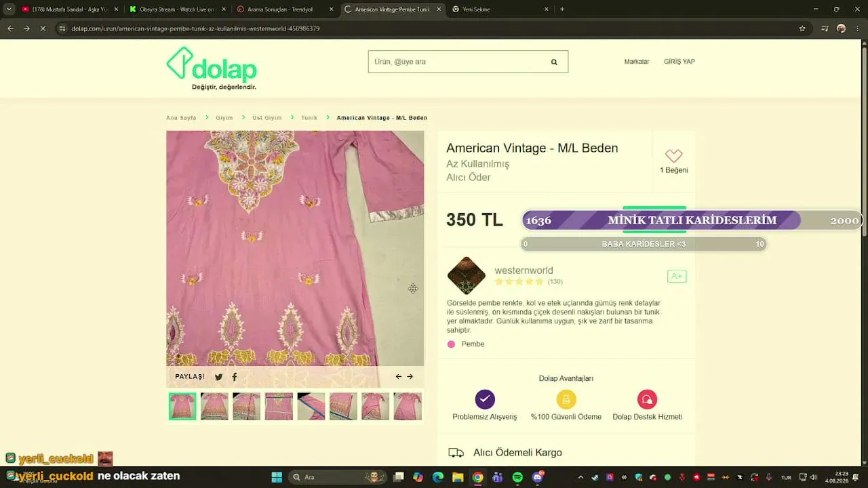Screen dimensions: 868x488
Task: Open the Giyim breadcrumb
Action: [224, 118]
